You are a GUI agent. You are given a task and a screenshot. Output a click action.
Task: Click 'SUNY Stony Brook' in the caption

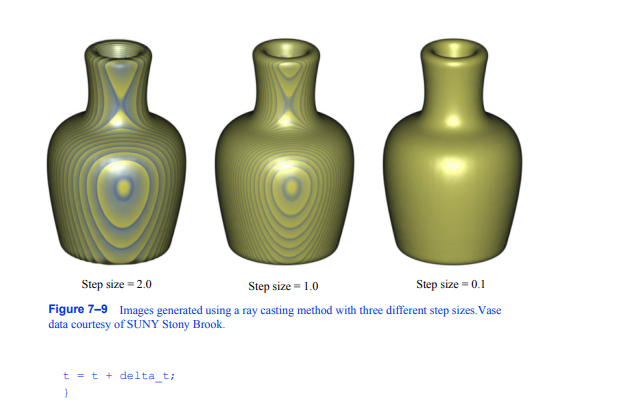pyautogui.click(x=175, y=325)
